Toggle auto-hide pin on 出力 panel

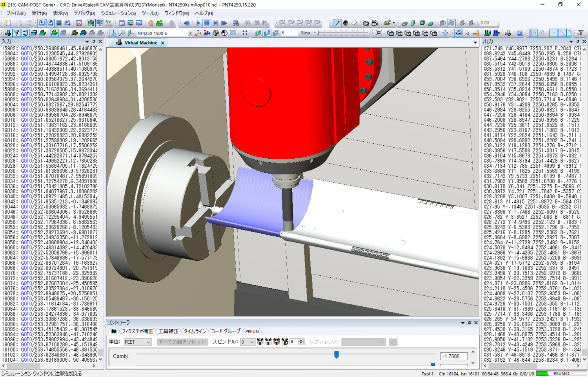pyautogui.click(x=577, y=42)
